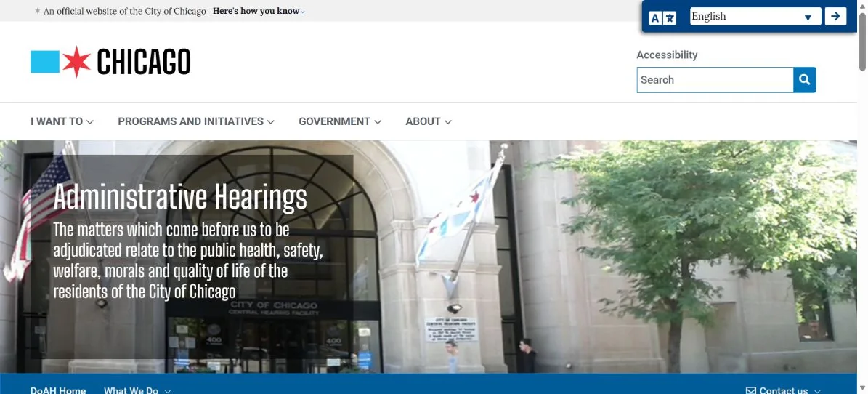
Task: Click the envelope icon beside Contact us
Action: point(750,390)
